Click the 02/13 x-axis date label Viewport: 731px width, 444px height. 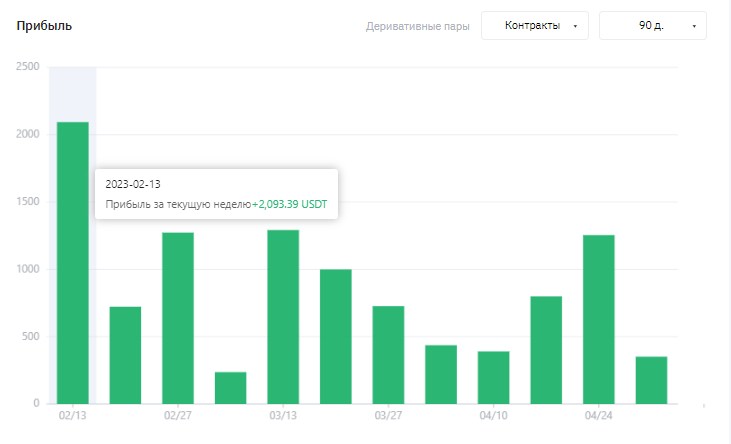click(x=73, y=415)
